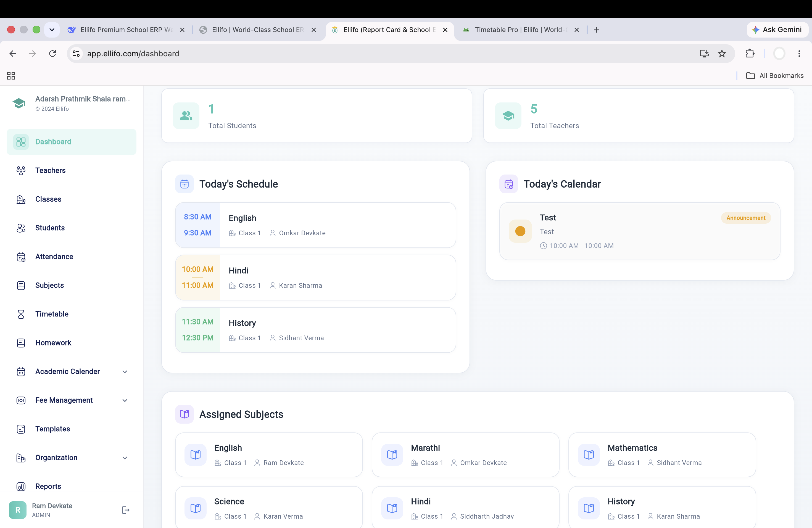Click the Subjects icon in sidebar
Image resolution: width=812 pixels, height=528 pixels.
(x=21, y=285)
